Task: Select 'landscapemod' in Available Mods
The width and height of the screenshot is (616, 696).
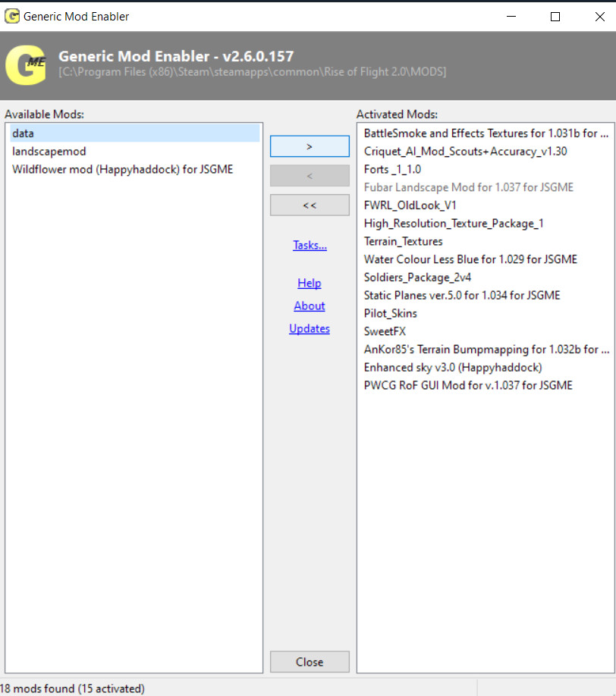Action: 134,152
